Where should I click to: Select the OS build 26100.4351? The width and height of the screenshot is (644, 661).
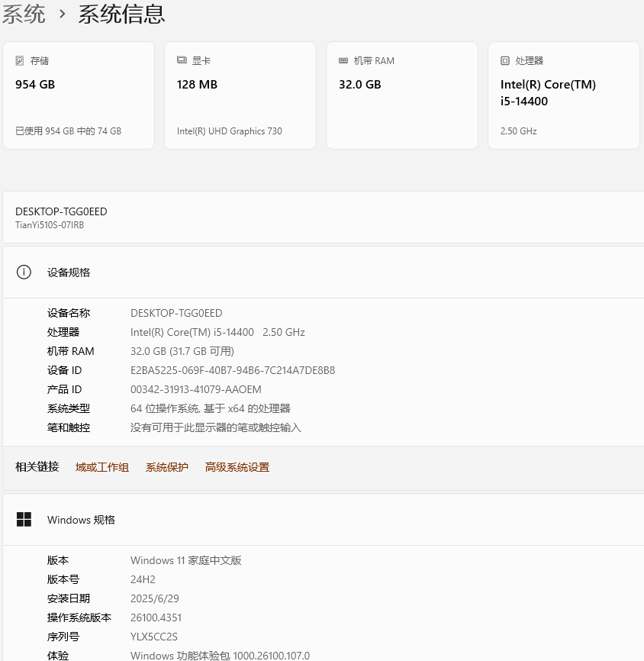pos(156,617)
